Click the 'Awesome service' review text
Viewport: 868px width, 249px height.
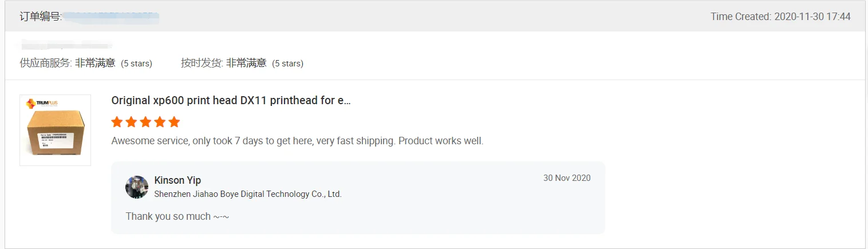pyautogui.click(x=297, y=141)
